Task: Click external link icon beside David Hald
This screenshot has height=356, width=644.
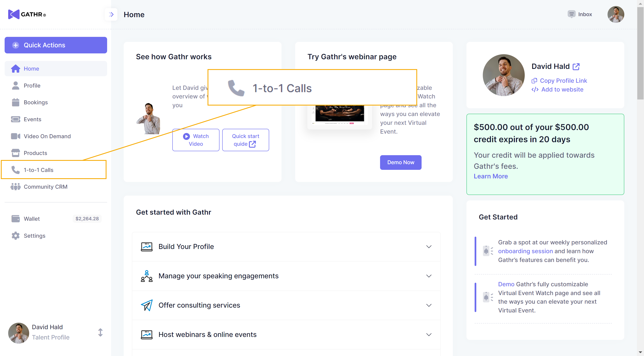Action: click(x=576, y=66)
